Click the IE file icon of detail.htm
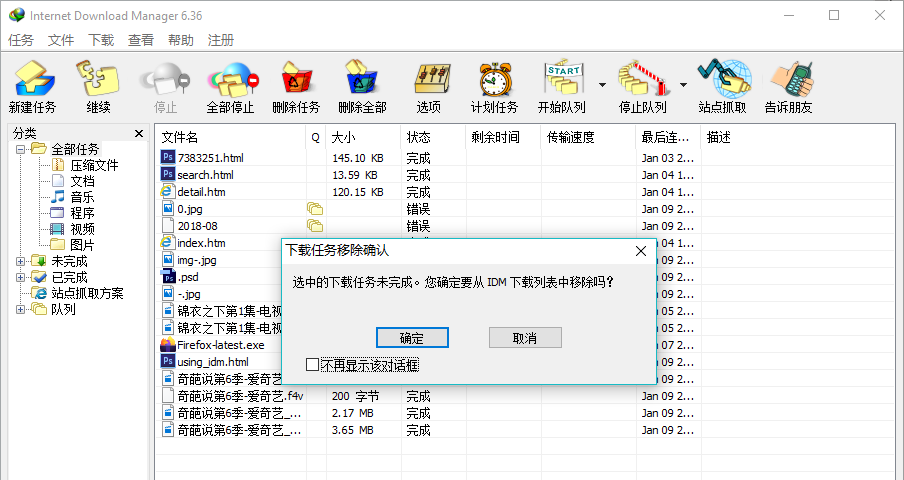Screen dimensions: 904x480 [168, 191]
